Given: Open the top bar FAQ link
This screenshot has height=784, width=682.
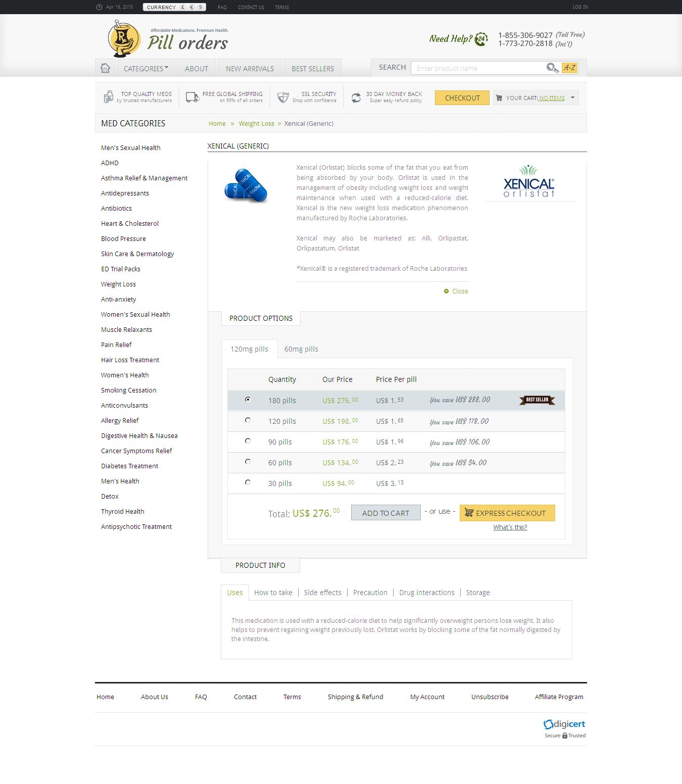Looking at the screenshot, I should (x=222, y=7).
